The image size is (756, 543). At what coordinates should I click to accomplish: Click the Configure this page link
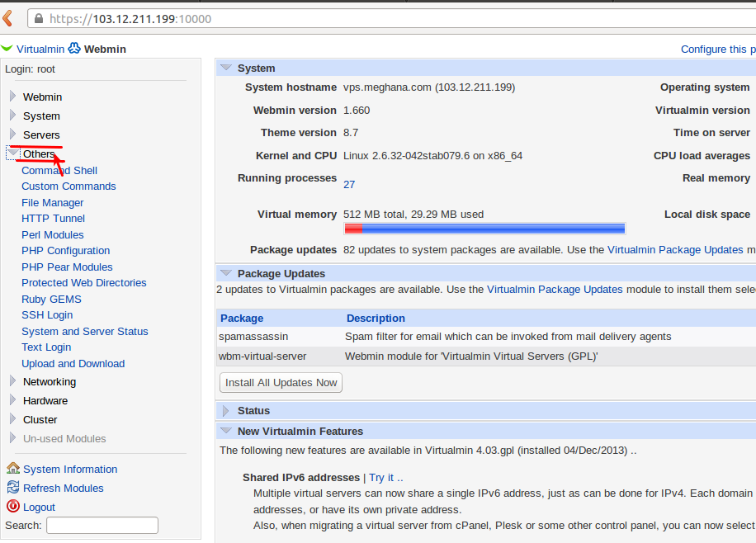point(718,50)
